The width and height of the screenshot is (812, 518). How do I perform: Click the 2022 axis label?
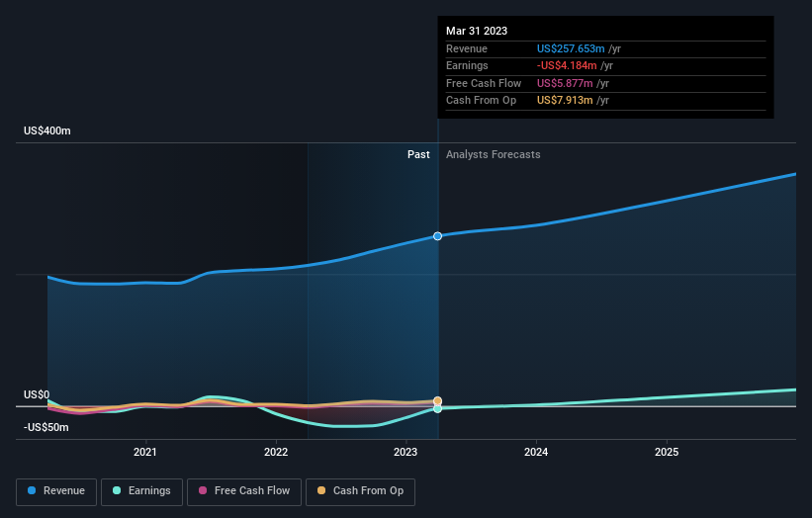point(276,452)
